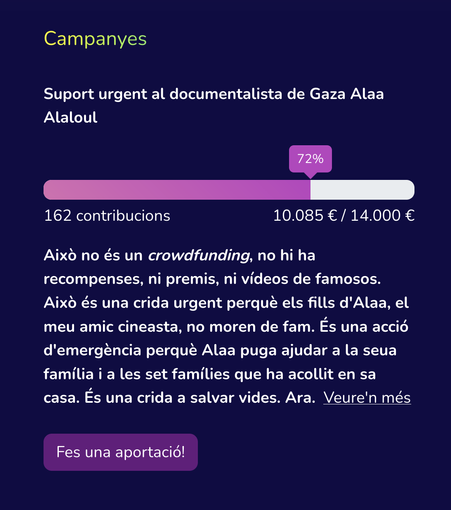Click the "14.000 €" goal amount
The height and width of the screenshot is (510, 451).
(383, 216)
